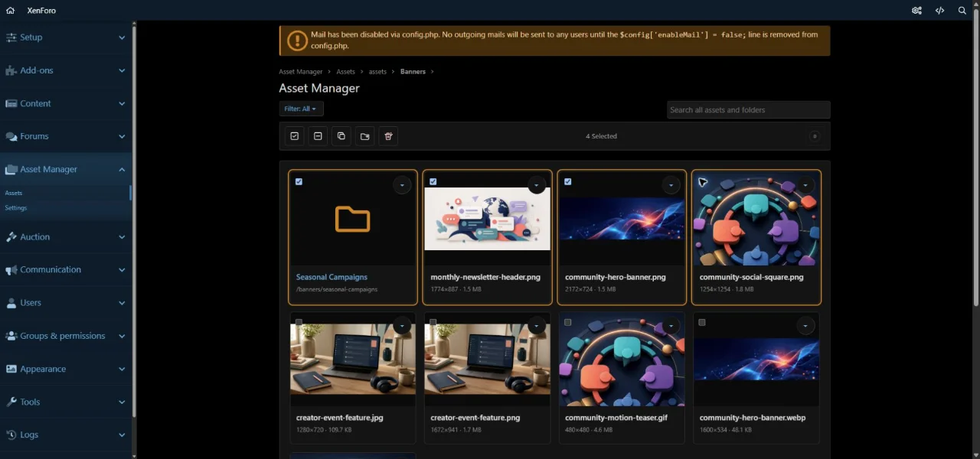The height and width of the screenshot is (459, 980).
Task: Open the code brackets icon in the top bar
Action: [939, 11]
